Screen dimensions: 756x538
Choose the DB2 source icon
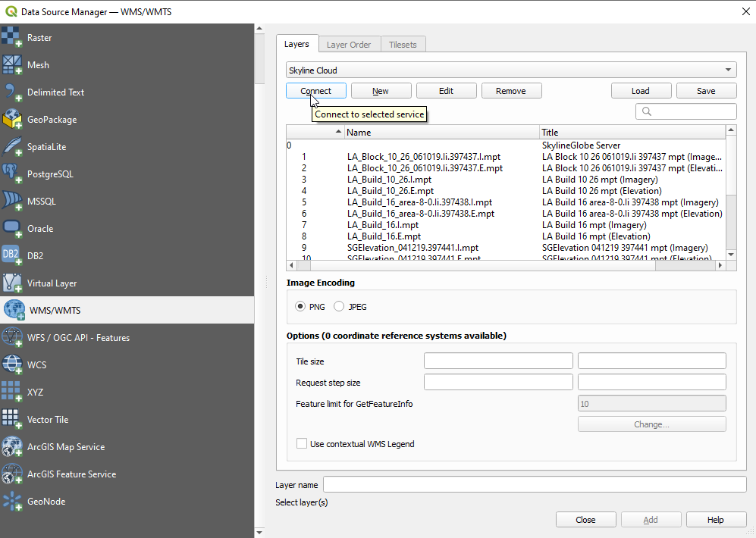point(11,256)
